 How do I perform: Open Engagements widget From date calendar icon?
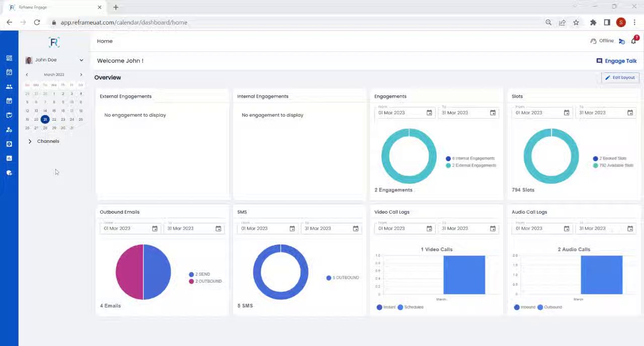click(429, 113)
